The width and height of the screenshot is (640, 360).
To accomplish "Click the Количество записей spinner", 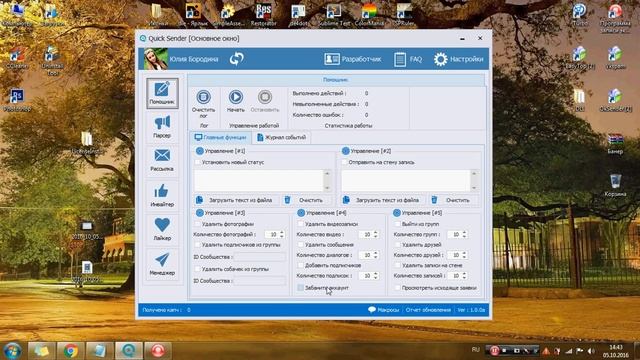I will pos(457,276).
